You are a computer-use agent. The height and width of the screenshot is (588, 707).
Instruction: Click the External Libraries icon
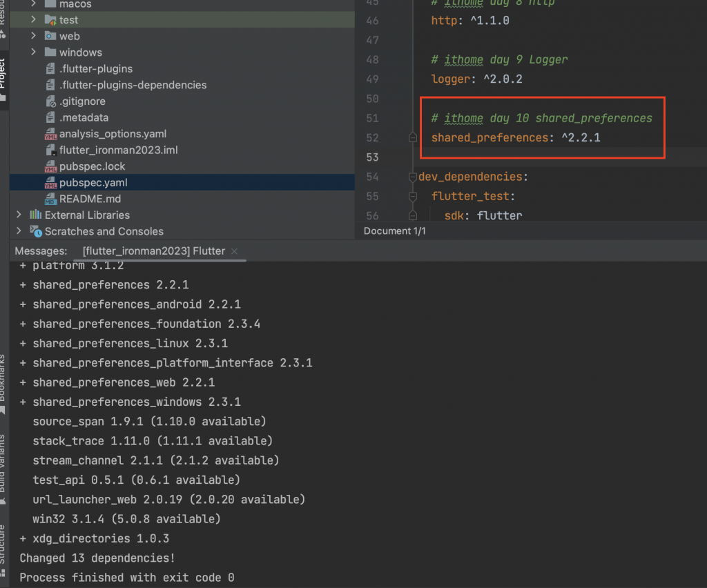pos(36,215)
